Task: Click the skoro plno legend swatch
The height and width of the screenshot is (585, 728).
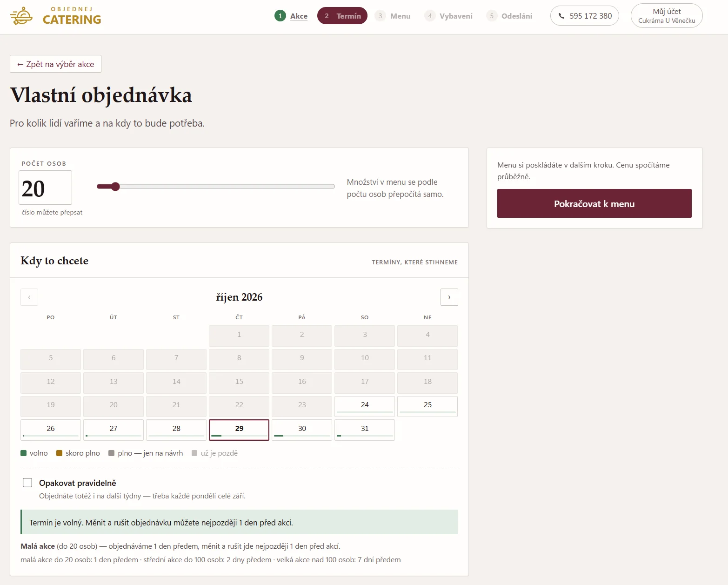Action: point(59,453)
